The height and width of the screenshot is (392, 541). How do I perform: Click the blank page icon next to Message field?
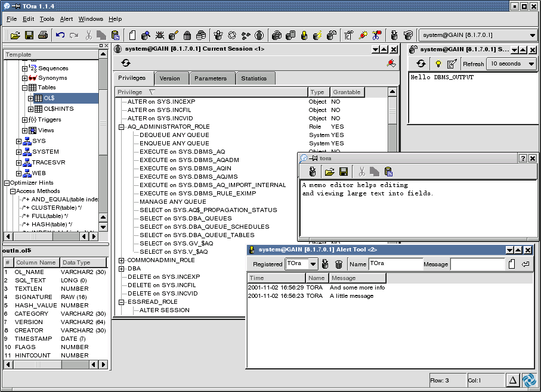click(x=512, y=264)
